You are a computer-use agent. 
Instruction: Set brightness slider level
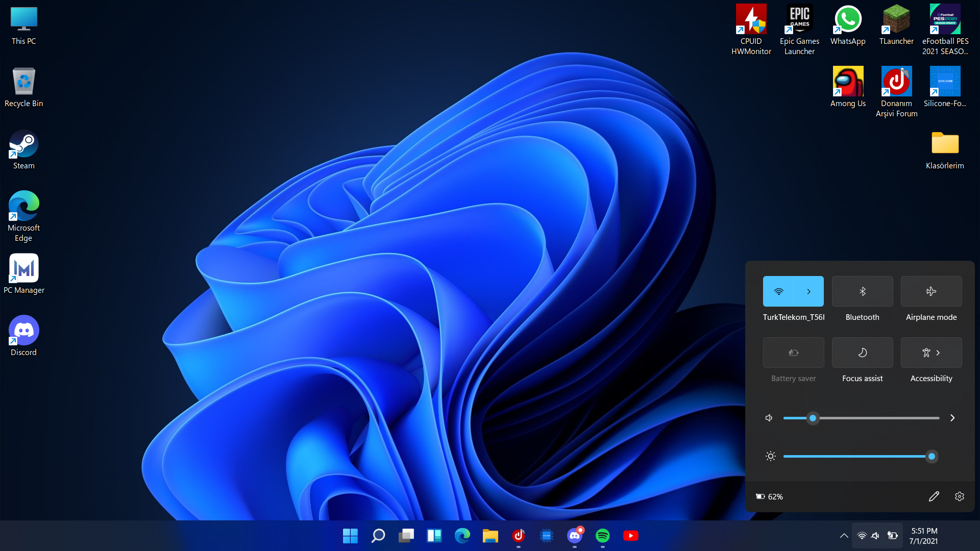(x=862, y=457)
